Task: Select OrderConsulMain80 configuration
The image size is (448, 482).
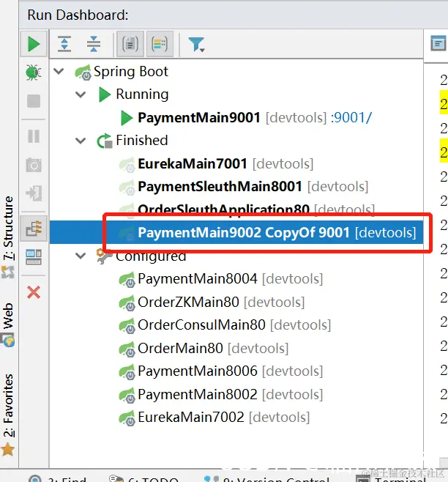Action: point(201,325)
